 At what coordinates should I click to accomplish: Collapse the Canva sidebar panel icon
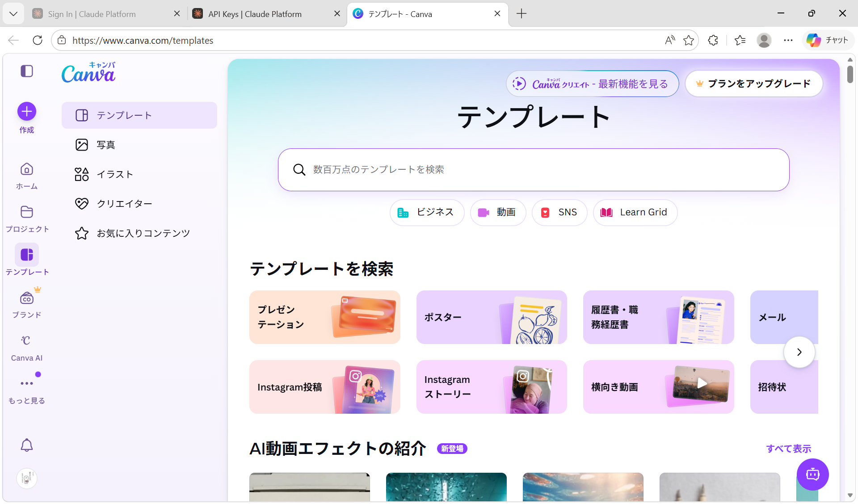[x=27, y=71]
